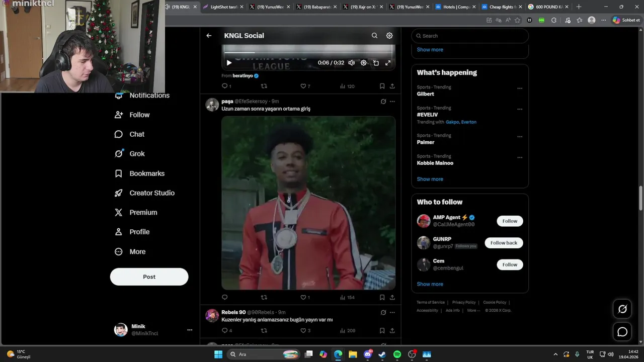
Task: Repost paşa's post
Action: click(264, 297)
